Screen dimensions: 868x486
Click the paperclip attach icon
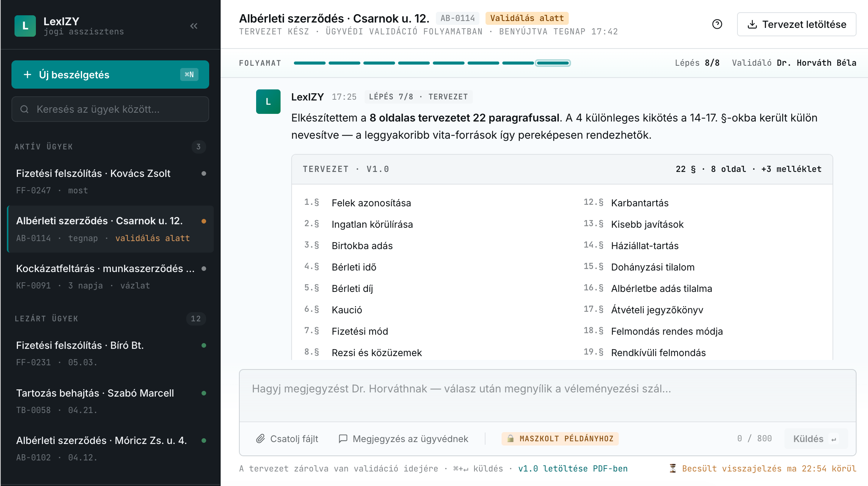[260, 439]
